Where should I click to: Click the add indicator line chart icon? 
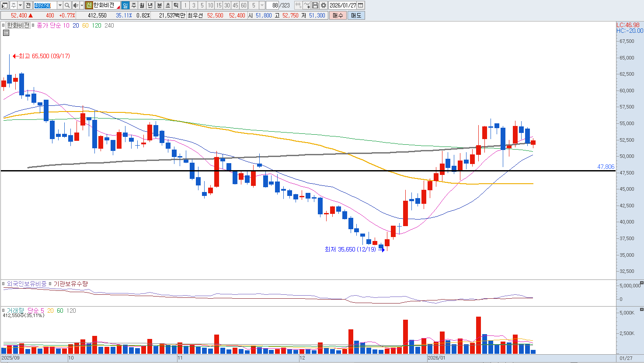pyautogui.click(x=307, y=5)
